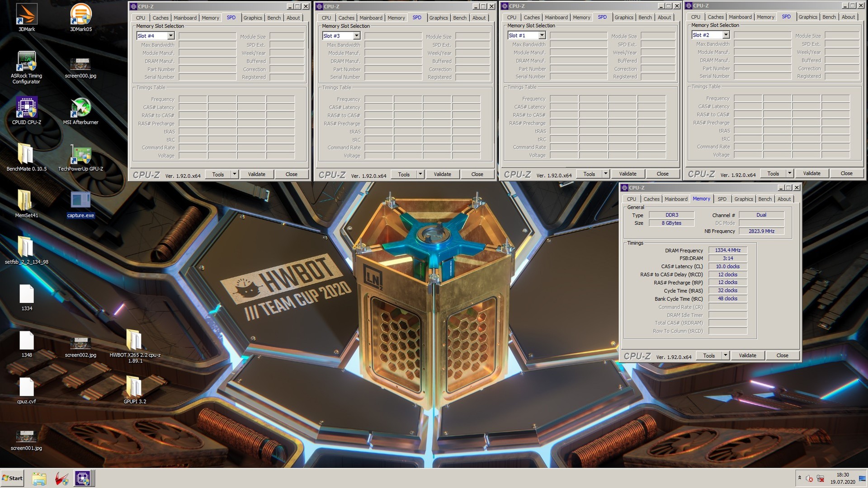The width and height of the screenshot is (868, 488).
Task: Click Close in Slot #3 CPU-Z window
Action: point(477,174)
